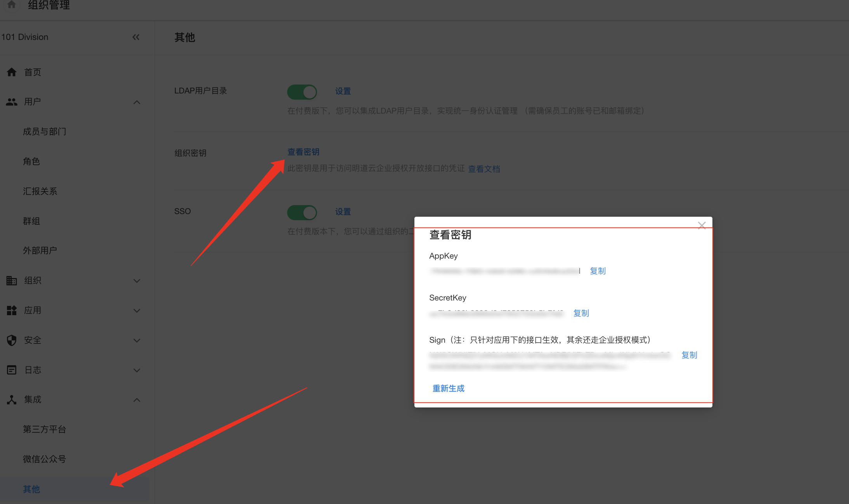Click the 首页 house icon in sidebar
Viewport: 849px width, 504px height.
click(12, 72)
